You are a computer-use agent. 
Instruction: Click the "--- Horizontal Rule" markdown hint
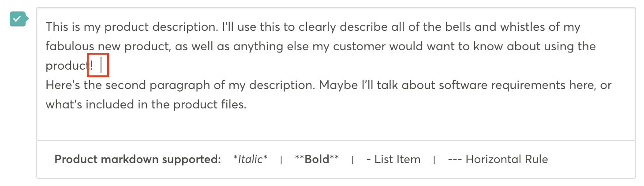click(x=498, y=159)
